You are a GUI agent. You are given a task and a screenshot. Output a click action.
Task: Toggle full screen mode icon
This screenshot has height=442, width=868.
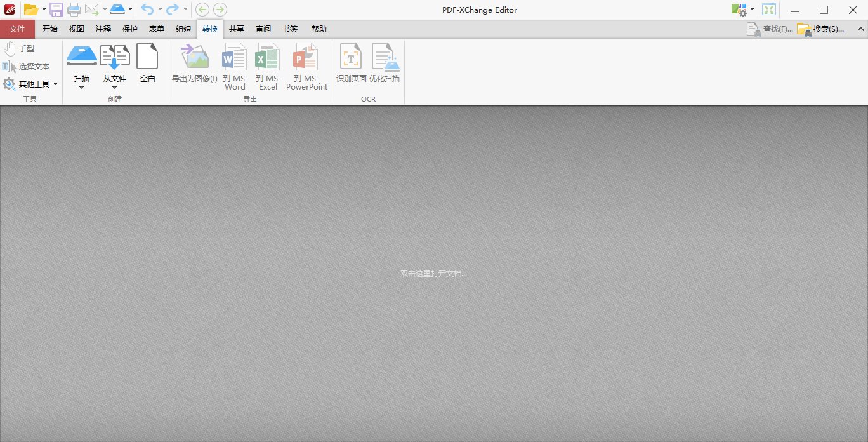point(769,10)
